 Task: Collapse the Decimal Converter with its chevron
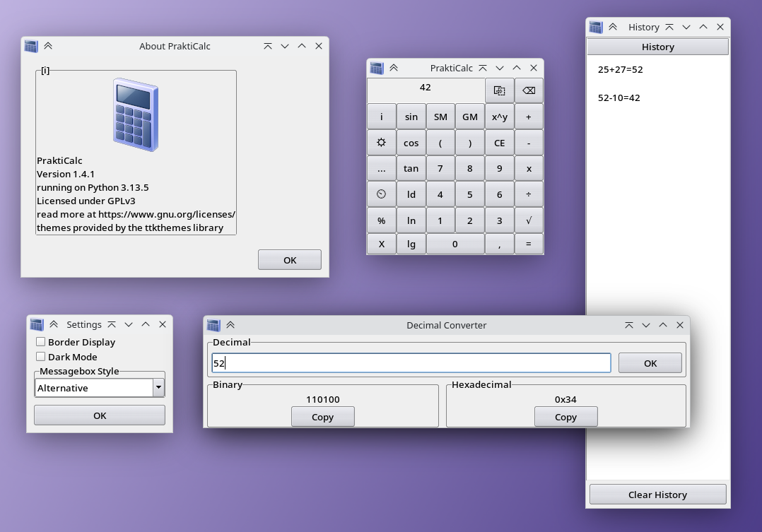pyautogui.click(x=230, y=325)
